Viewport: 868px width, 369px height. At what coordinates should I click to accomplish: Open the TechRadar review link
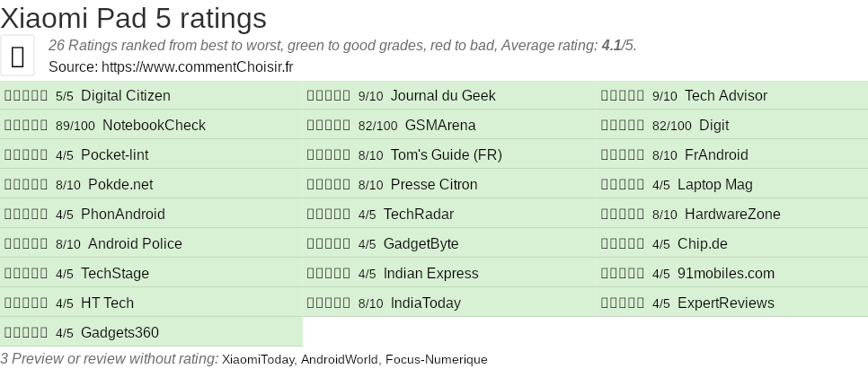click(419, 215)
